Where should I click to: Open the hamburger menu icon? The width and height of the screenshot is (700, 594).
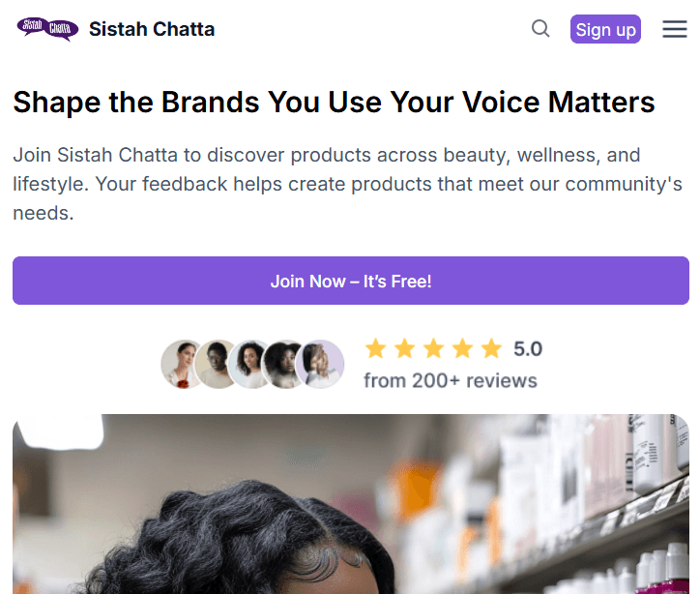point(675,29)
